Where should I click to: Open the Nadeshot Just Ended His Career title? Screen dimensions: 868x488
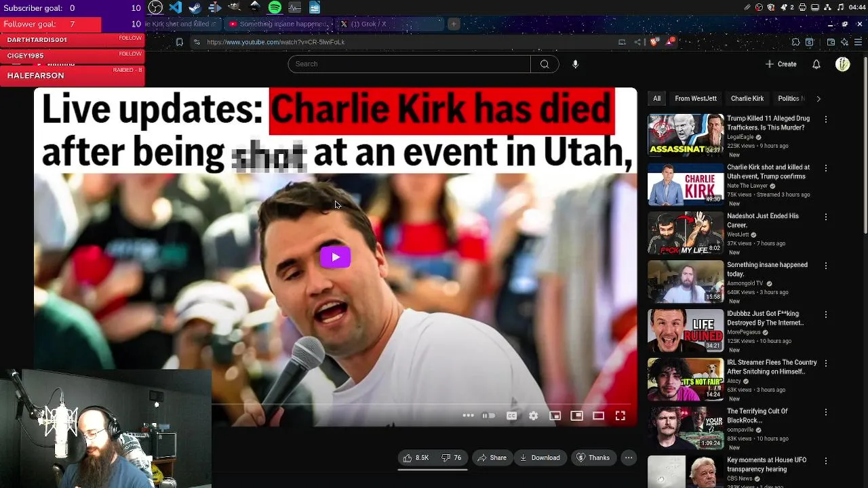pyautogui.click(x=763, y=220)
